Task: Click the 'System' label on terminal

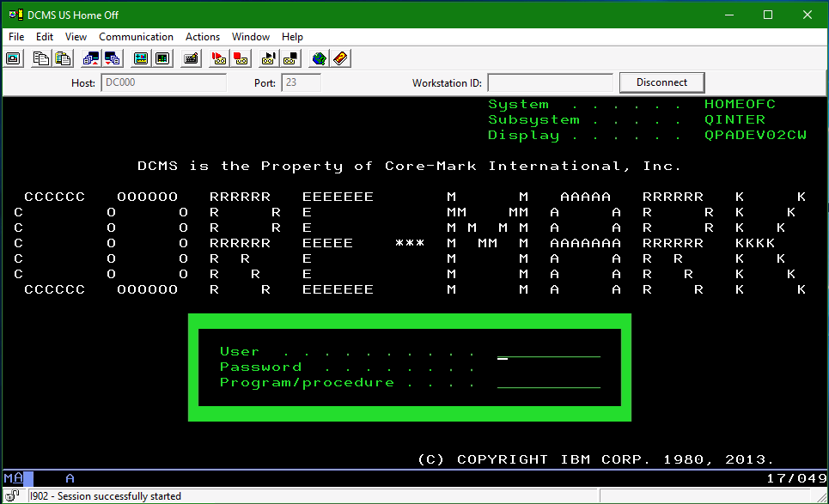Action: click(518, 104)
